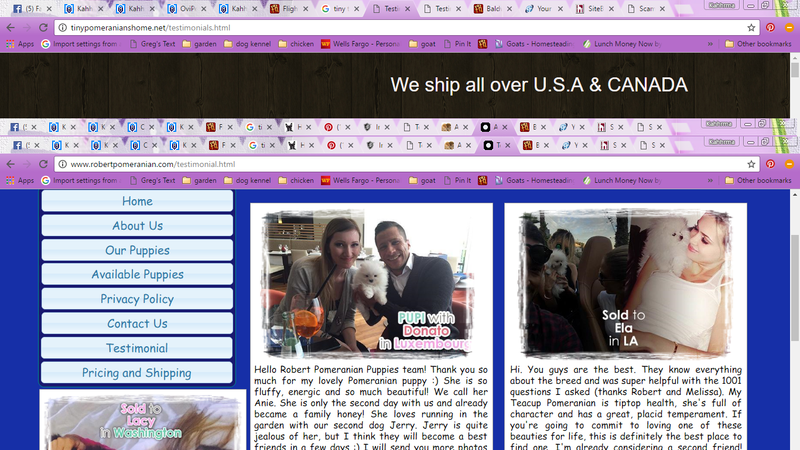This screenshot has width=800, height=450.
Task: Click the Contact Us link
Action: pos(137,324)
